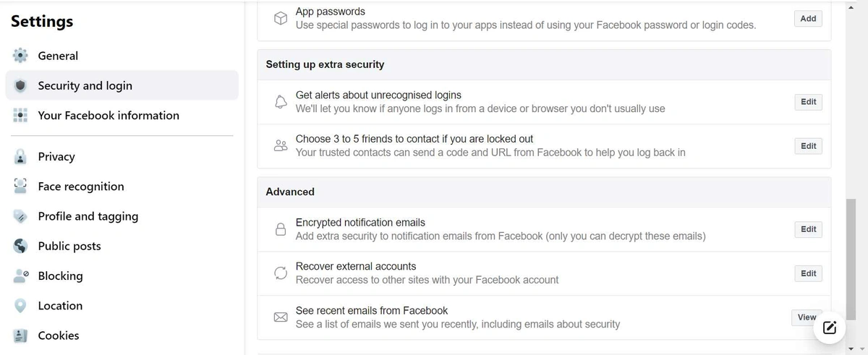Click the Privacy lock person icon
868x355 pixels.
click(21, 156)
